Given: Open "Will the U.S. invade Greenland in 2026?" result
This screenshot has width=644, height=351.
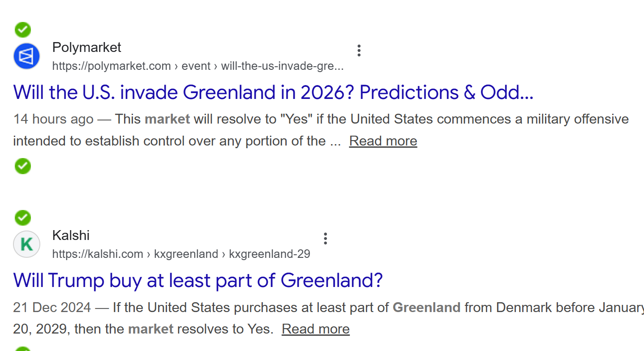Looking at the screenshot, I should 273,93.
